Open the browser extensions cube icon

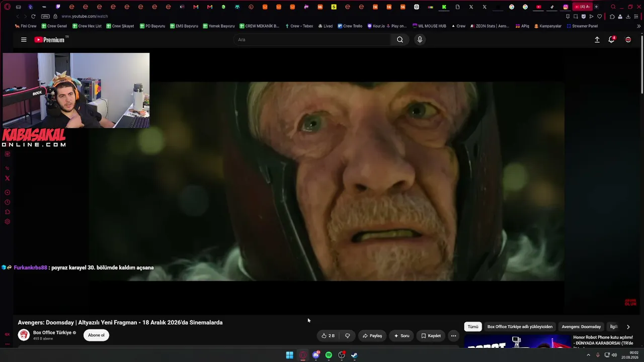612,17
